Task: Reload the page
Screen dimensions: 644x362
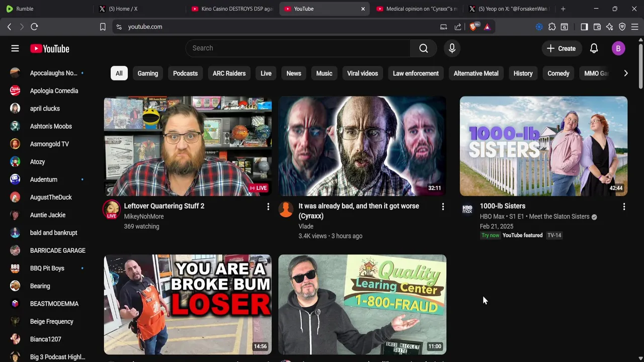Action: tap(34, 27)
